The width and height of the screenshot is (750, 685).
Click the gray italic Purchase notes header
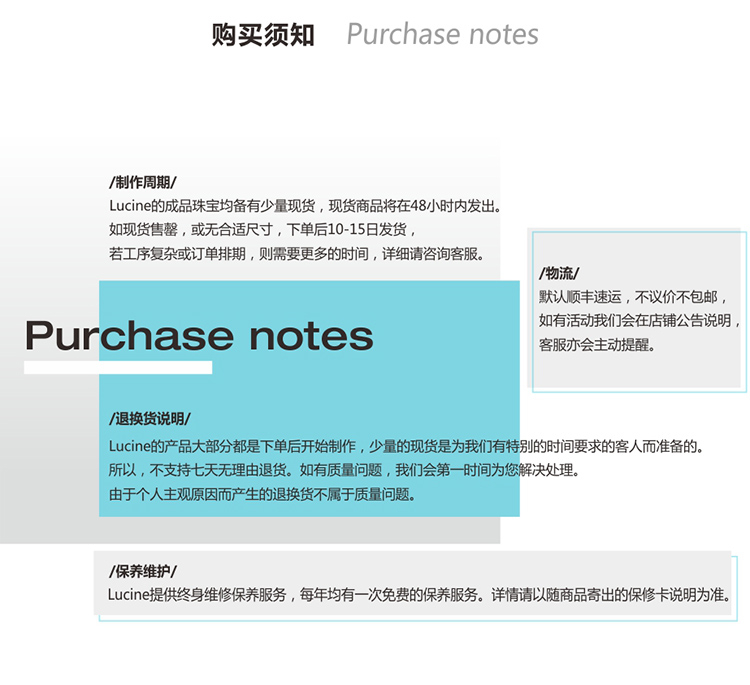click(x=442, y=35)
